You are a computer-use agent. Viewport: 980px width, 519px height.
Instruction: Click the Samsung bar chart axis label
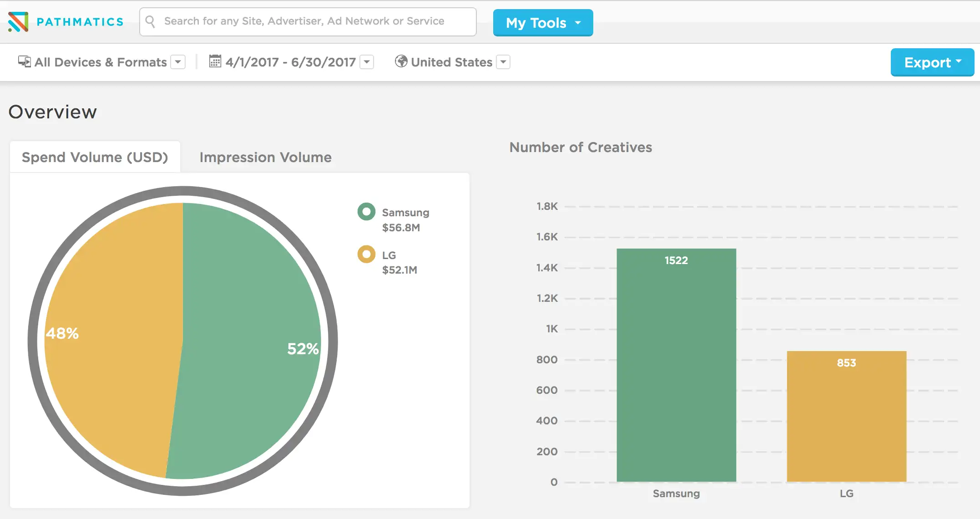pos(676,494)
